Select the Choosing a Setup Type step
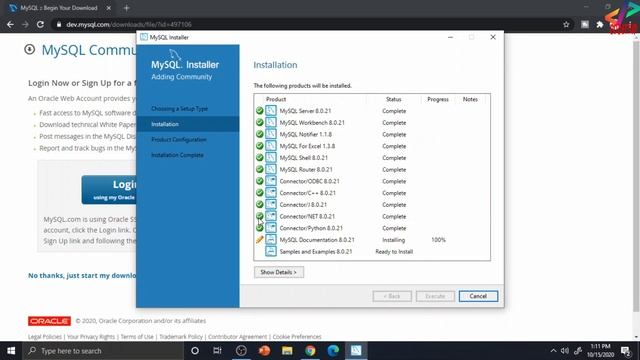 [180, 109]
